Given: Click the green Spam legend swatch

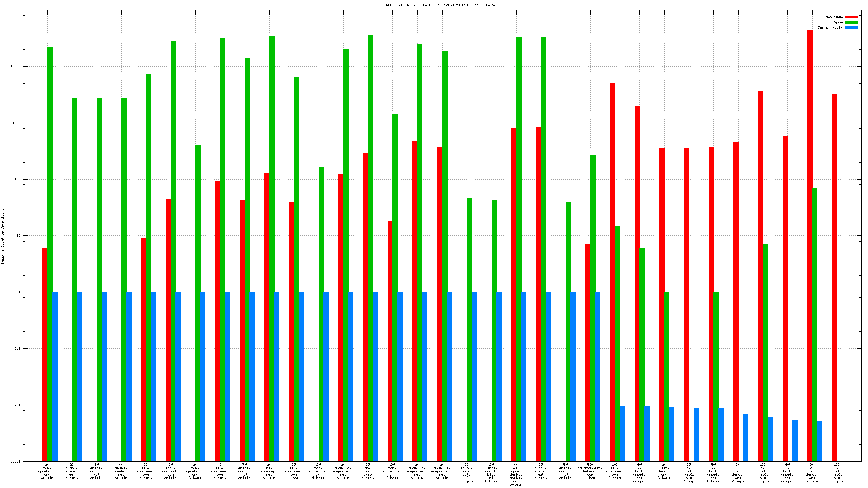Looking at the screenshot, I should pyautogui.click(x=851, y=22).
